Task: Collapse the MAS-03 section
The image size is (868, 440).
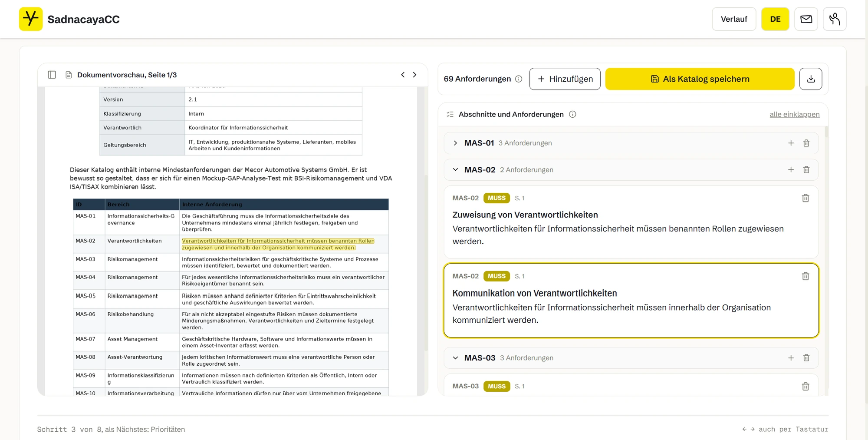Action: pos(455,358)
